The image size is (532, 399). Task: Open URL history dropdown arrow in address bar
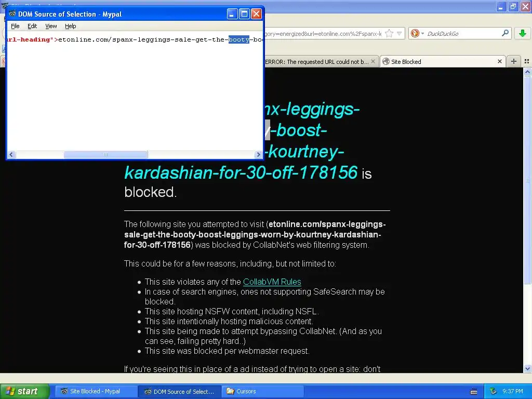(400, 33)
